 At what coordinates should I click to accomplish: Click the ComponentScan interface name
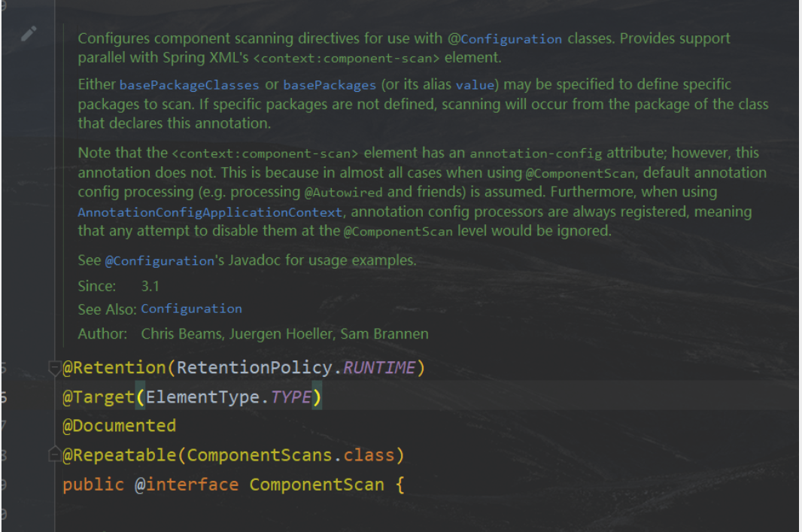[x=316, y=484]
